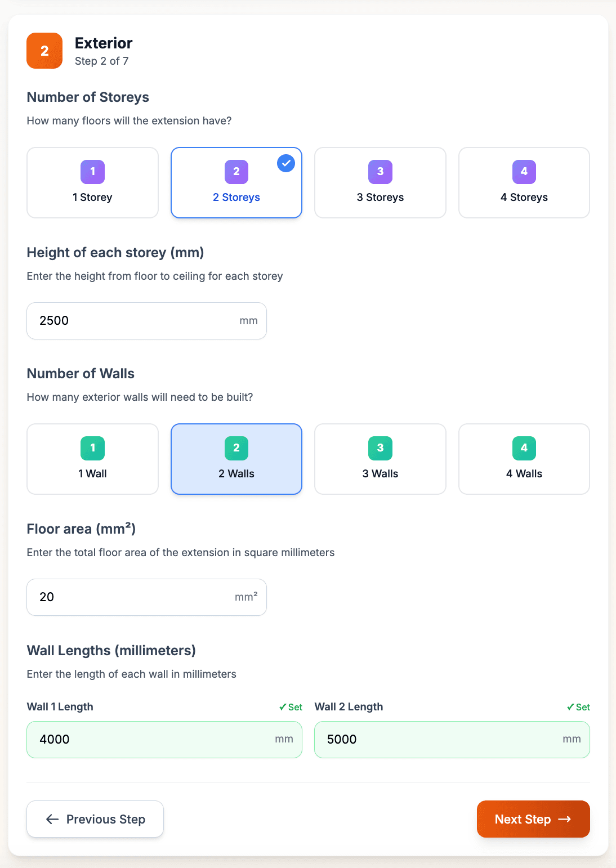Go to the Next Step
The width and height of the screenshot is (616, 868).
tap(533, 819)
